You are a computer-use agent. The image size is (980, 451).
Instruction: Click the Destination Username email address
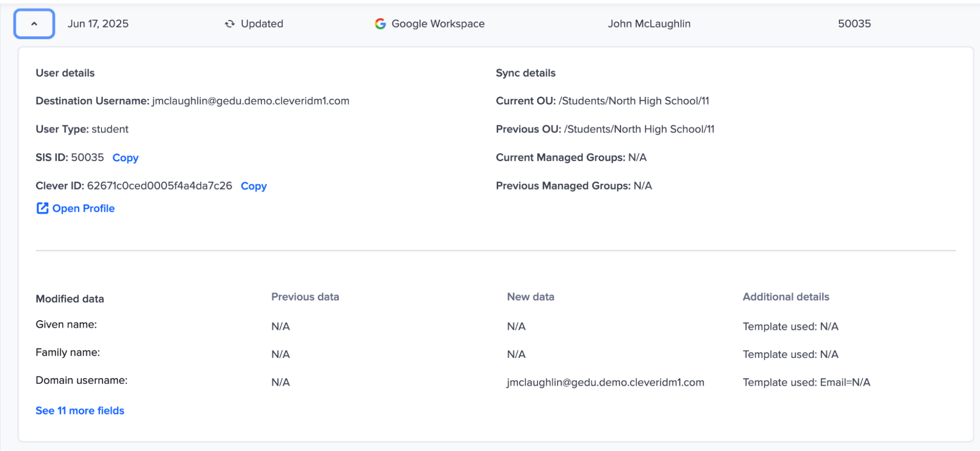point(250,101)
